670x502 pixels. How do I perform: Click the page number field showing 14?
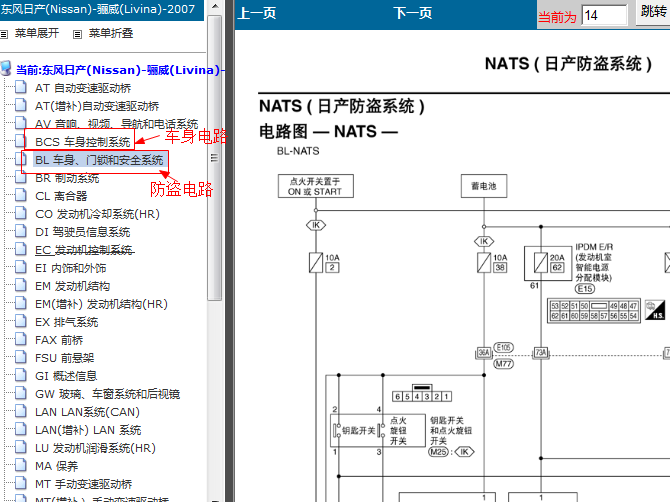pyautogui.click(x=604, y=15)
